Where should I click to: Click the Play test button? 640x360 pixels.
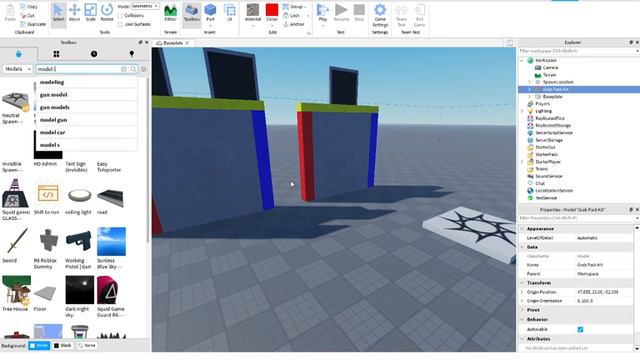(322, 13)
